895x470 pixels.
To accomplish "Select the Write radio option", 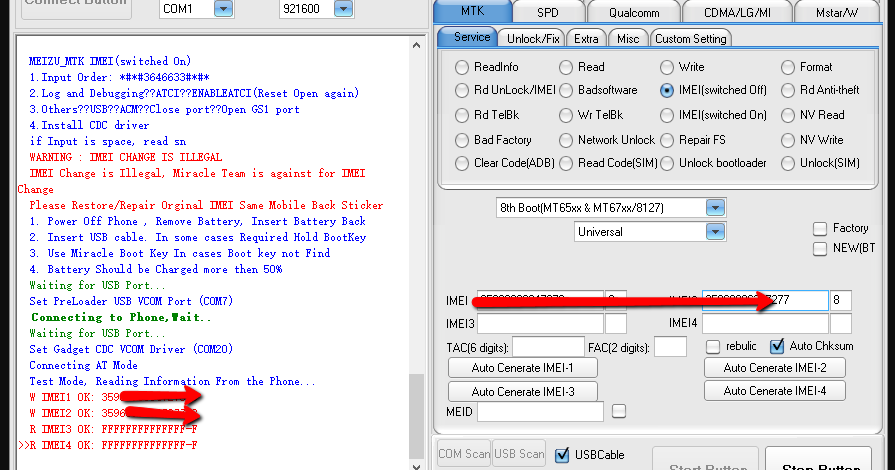I will click(x=667, y=67).
